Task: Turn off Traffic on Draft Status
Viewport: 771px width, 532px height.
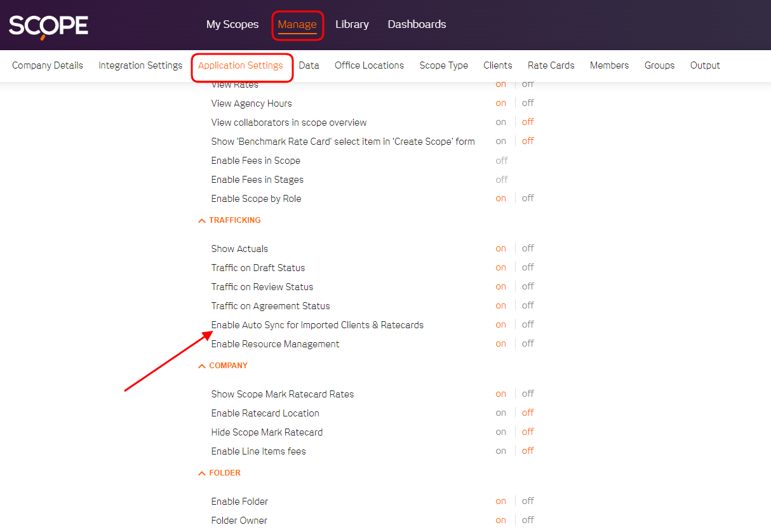Action: point(528,267)
